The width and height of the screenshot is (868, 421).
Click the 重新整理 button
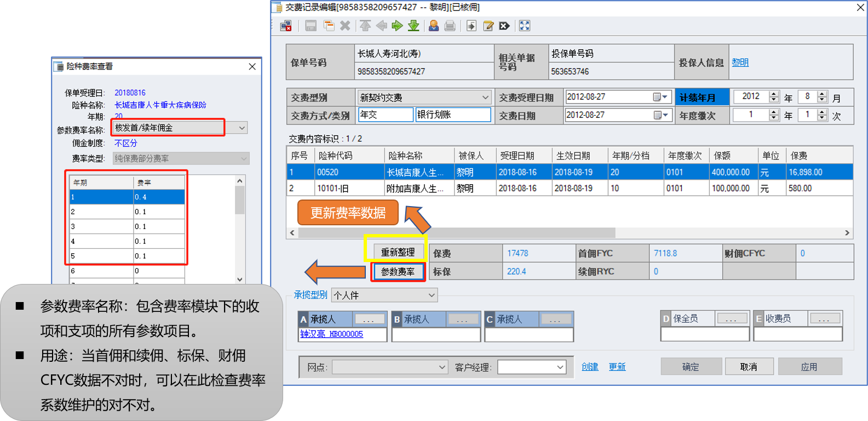(x=398, y=252)
